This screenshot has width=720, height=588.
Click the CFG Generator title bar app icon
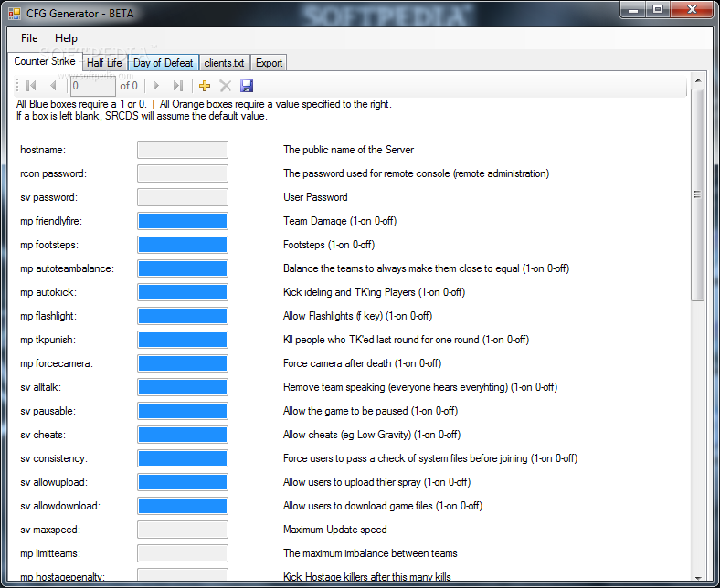pos(15,14)
